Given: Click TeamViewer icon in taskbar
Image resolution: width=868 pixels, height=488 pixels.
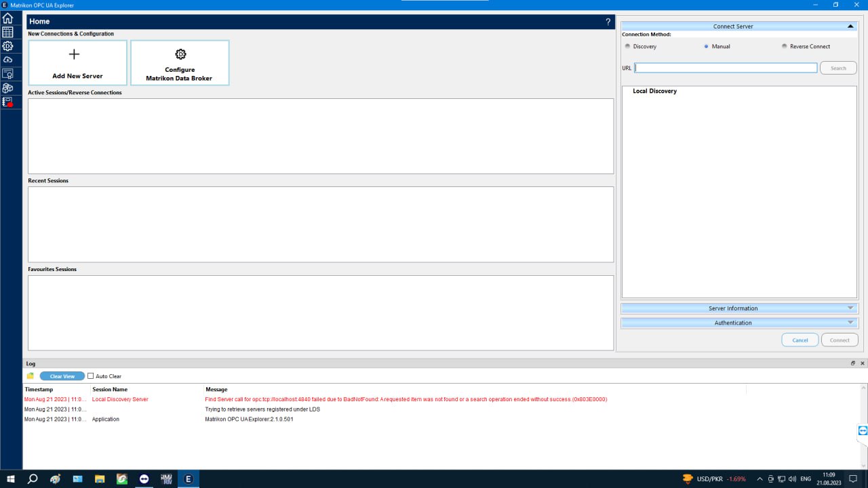Looking at the screenshot, I should [x=144, y=479].
